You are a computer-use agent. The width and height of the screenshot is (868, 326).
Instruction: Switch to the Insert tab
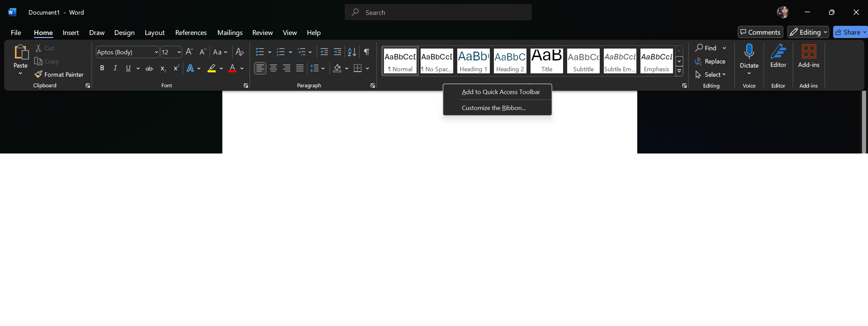pos(71,32)
